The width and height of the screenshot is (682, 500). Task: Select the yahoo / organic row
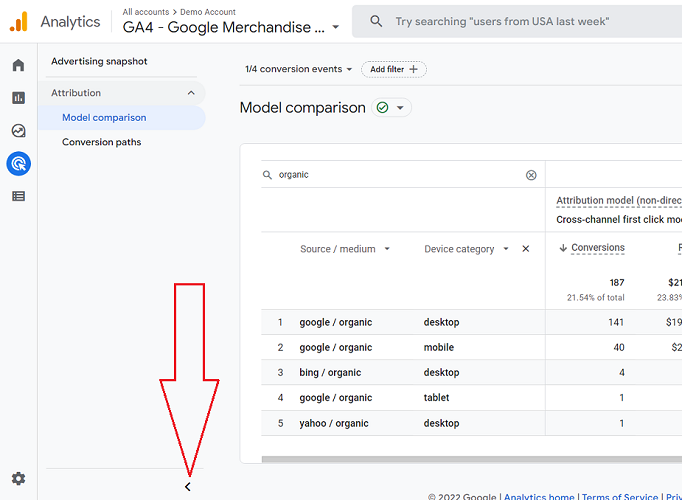pyautogui.click(x=471, y=423)
